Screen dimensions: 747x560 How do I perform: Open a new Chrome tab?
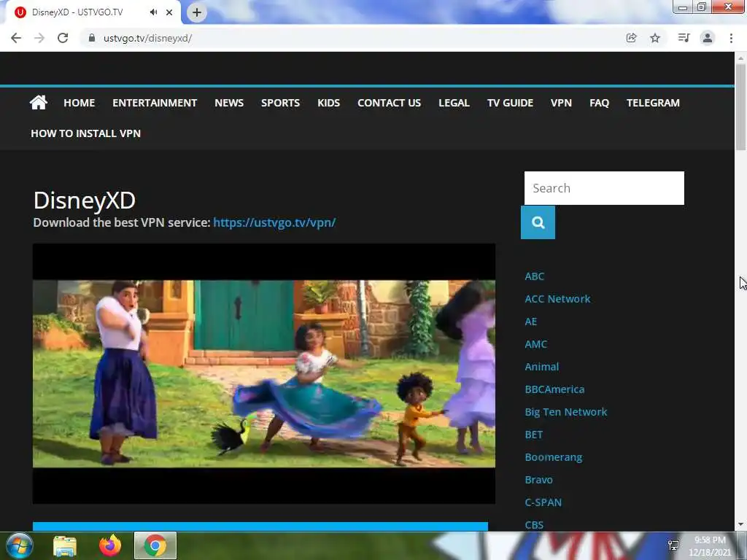pyautogui.click(x=197, y=12)
